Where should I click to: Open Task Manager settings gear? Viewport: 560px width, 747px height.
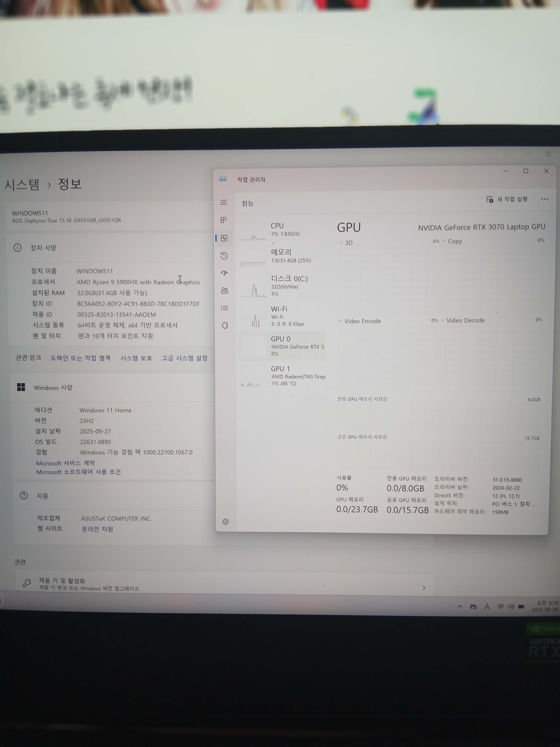click(x=225, y=522)
